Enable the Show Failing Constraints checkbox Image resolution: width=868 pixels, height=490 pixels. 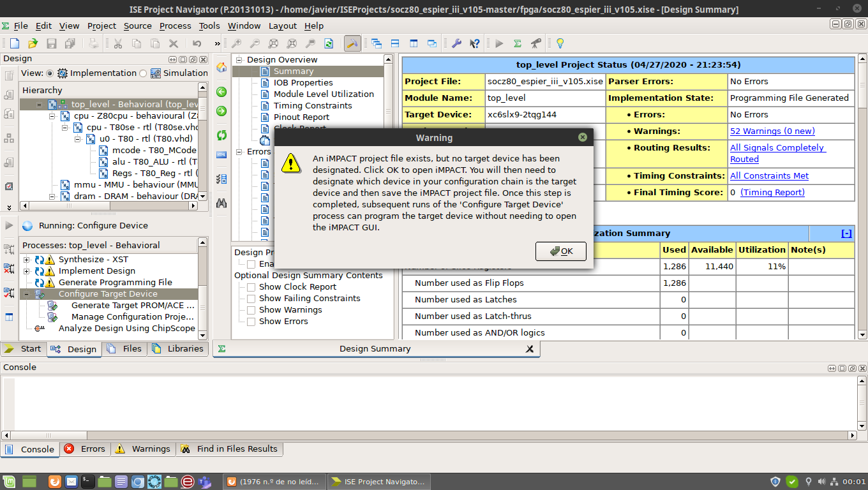(x=251, y=299)
